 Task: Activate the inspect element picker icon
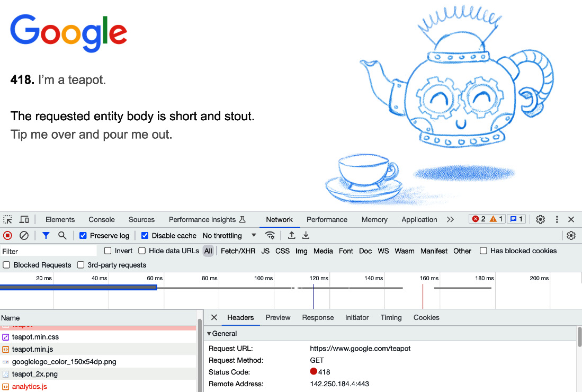pyautogui.click(x=7, y=219)
